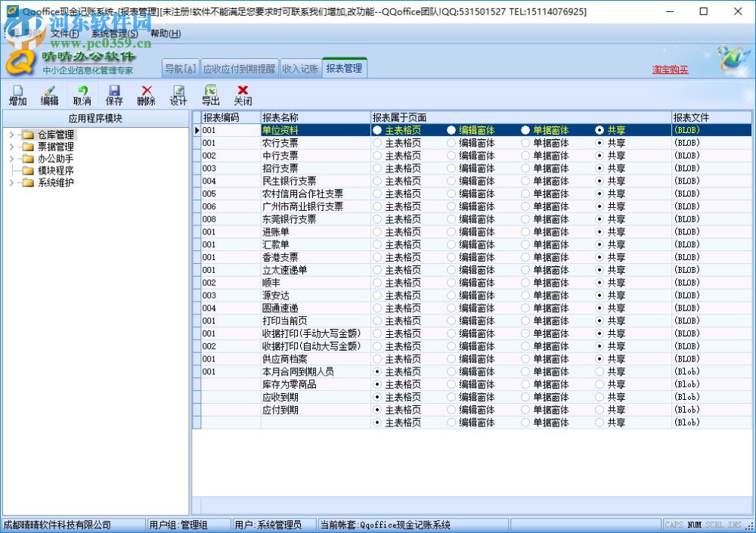The image size is (756, 533).
Task: Save changes with the 保存 icon
Action: (x=113, y=95)
